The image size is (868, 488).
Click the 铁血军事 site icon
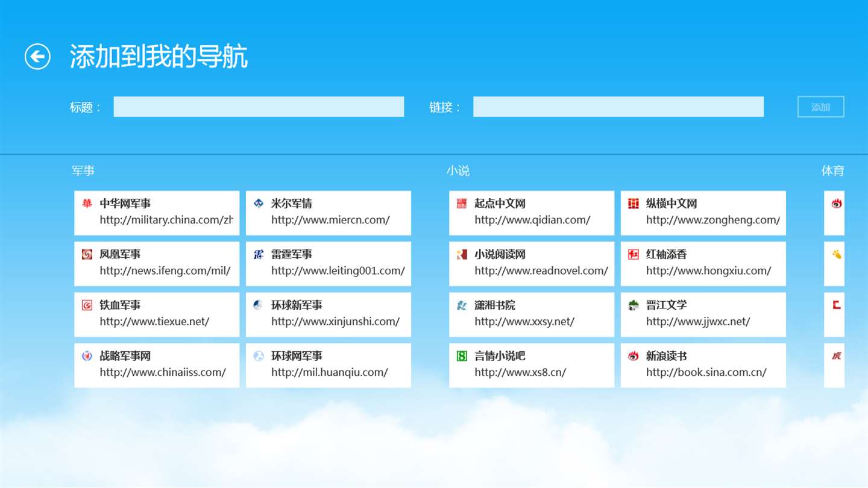click(x=87, y=305)
